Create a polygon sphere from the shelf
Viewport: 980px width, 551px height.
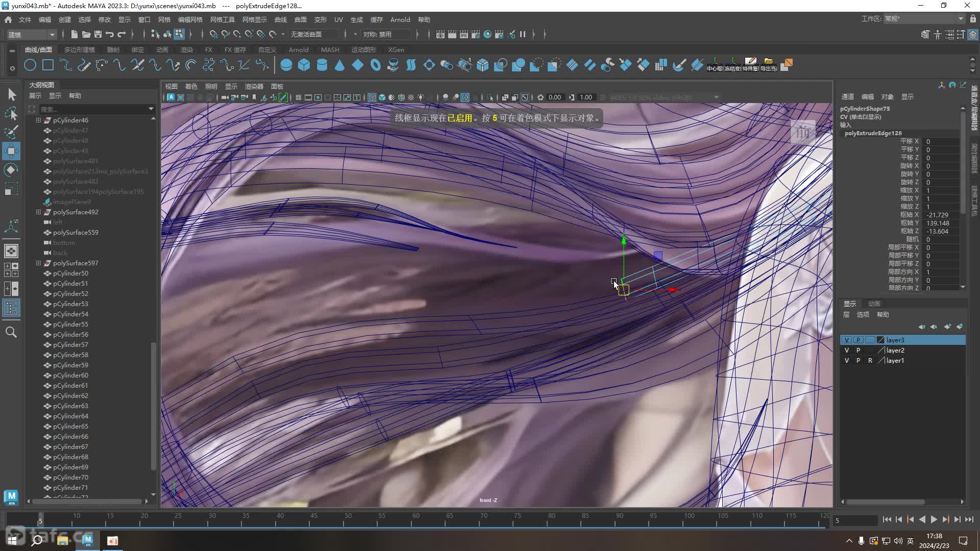pyautogui.click(x=286, y=65)
